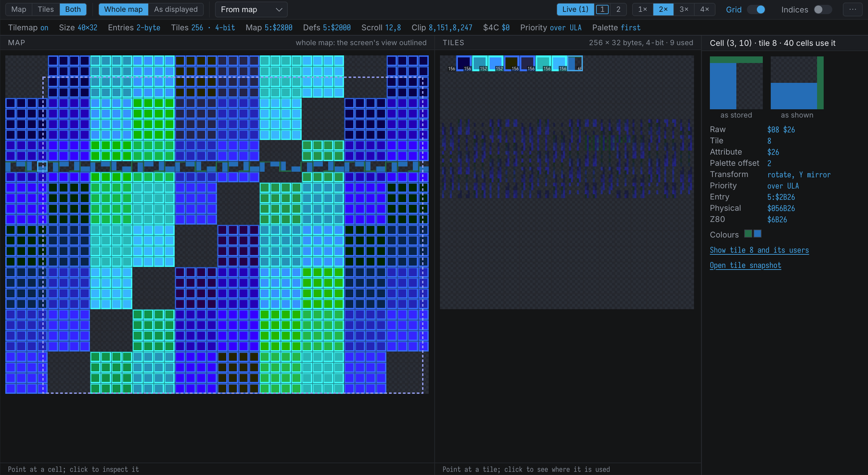Turn off the Grid switch
This screenshot has height=475, width=868.
pos(756,9)
